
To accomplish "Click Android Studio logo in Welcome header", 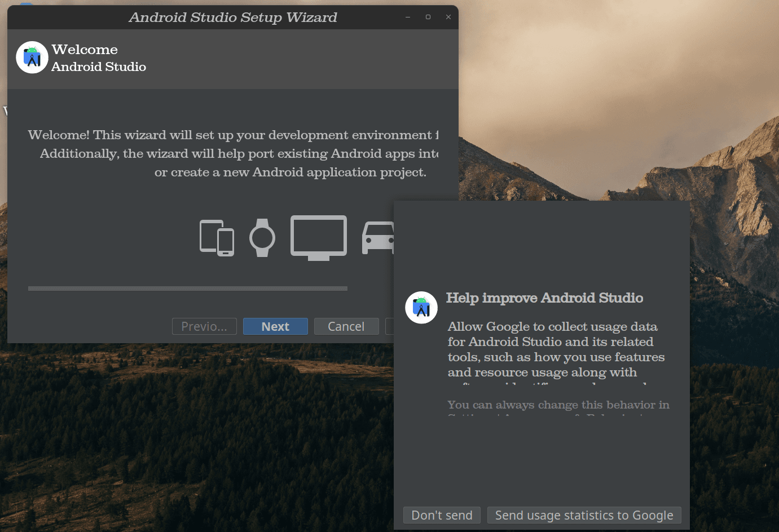I will [32, 57].
